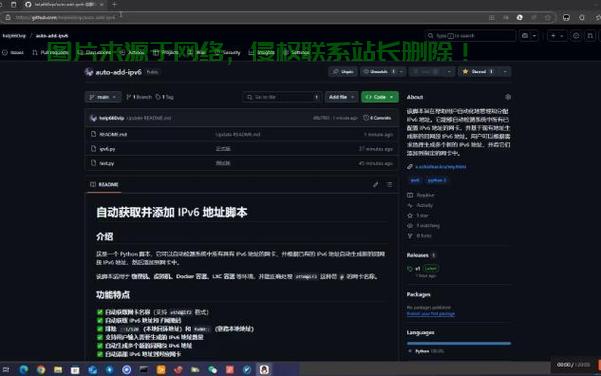
Task: Open the Security tab
Action: point(228,53)
